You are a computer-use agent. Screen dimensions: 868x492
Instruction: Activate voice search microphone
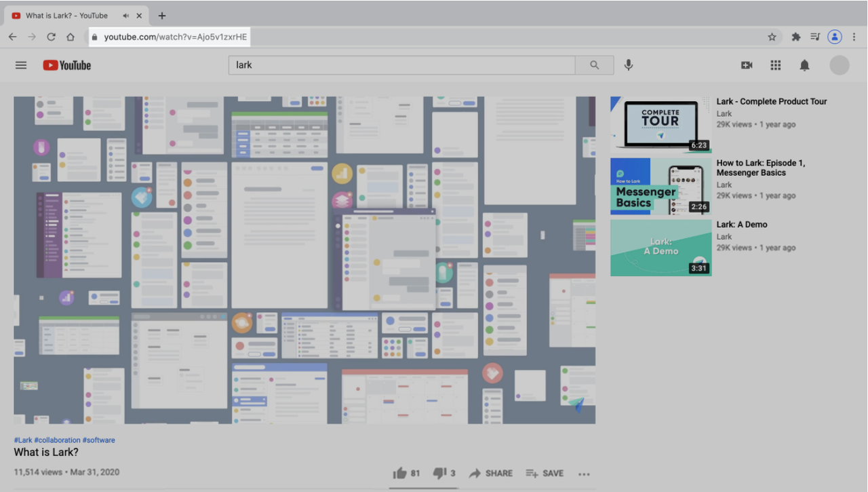629,65
